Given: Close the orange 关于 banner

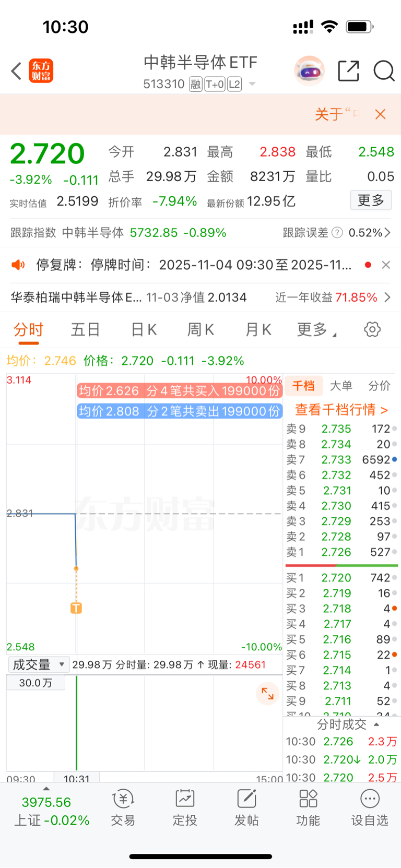Looking at the screenshot, I should tap(381, 114).
